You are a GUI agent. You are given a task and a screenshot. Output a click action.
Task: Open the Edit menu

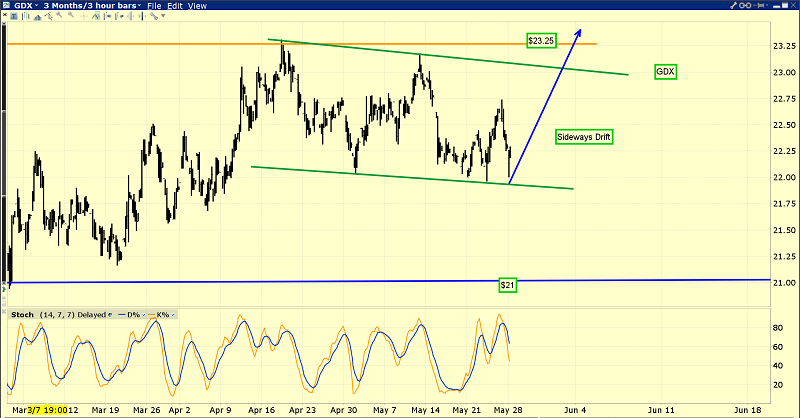175,6
